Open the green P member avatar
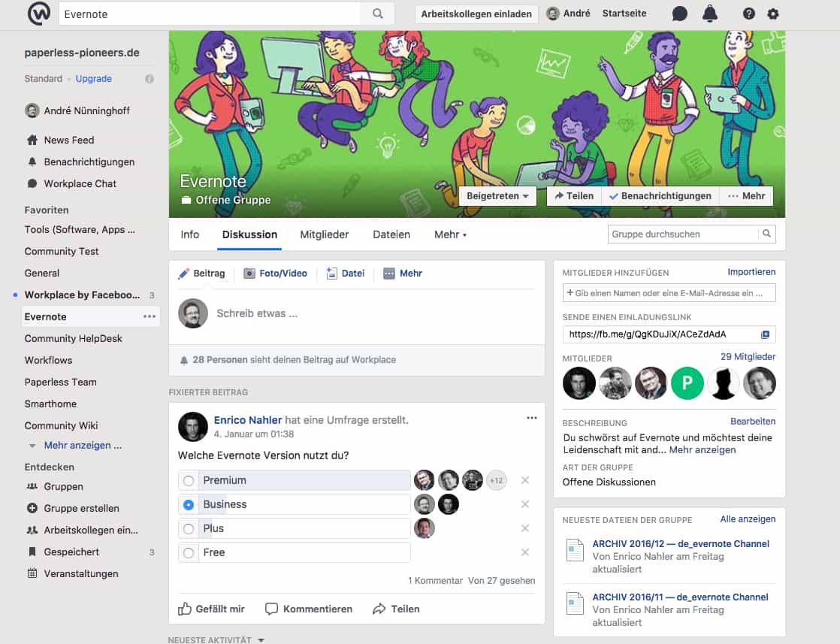The image size is (840, 644). 687,383
